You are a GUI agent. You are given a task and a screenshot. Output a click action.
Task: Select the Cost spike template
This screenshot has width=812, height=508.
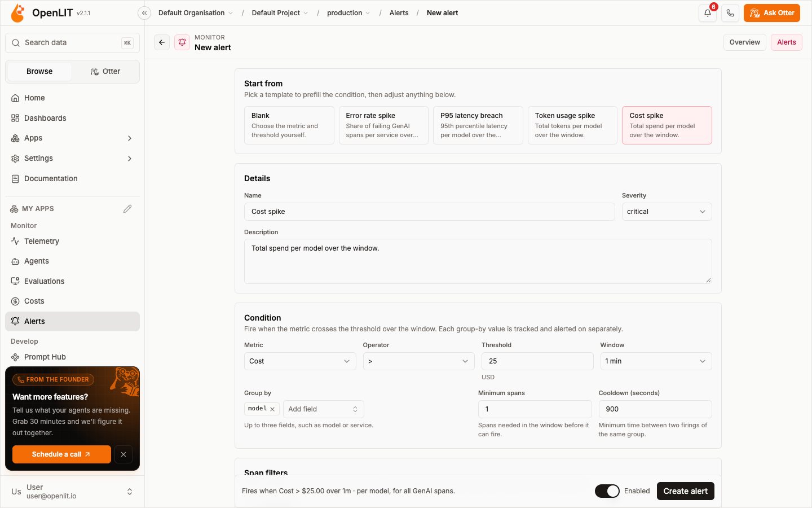coord(667,125)
